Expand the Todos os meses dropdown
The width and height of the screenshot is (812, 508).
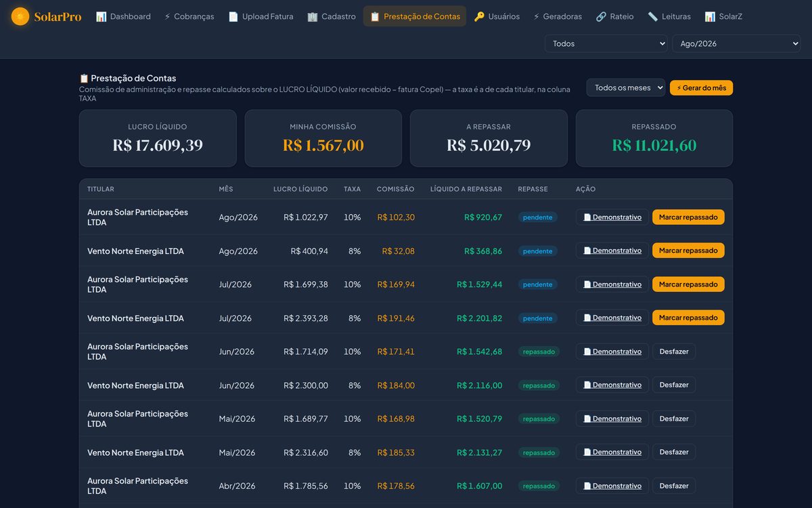626,87
